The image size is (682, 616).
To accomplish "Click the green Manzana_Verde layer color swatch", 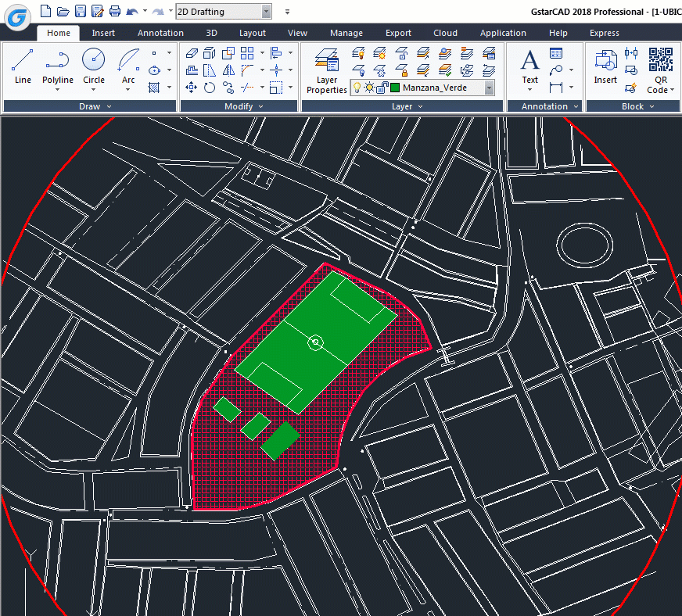I will (395, 88).
